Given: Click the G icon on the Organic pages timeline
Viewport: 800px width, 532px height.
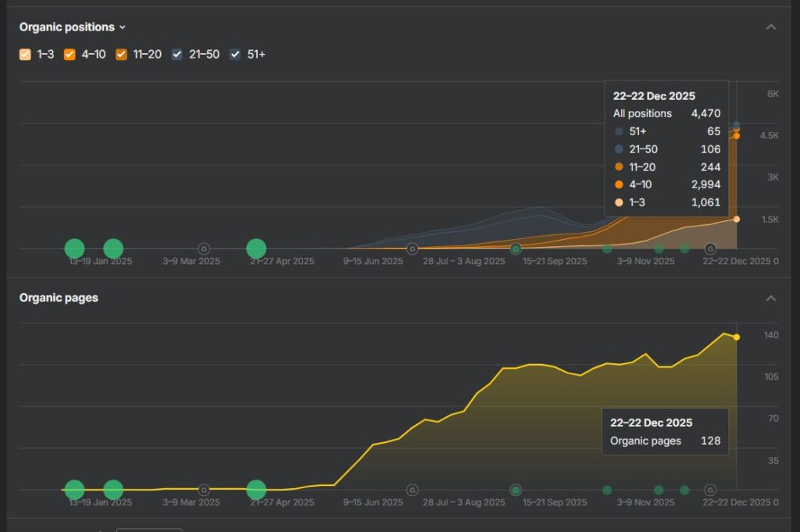Looking at the screenshot, I should coord(412,490).
